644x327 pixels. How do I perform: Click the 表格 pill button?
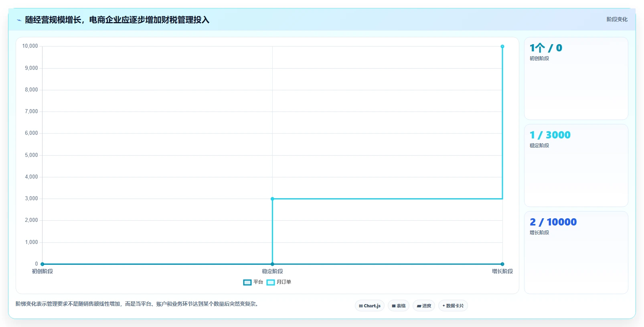coord(399,306)
